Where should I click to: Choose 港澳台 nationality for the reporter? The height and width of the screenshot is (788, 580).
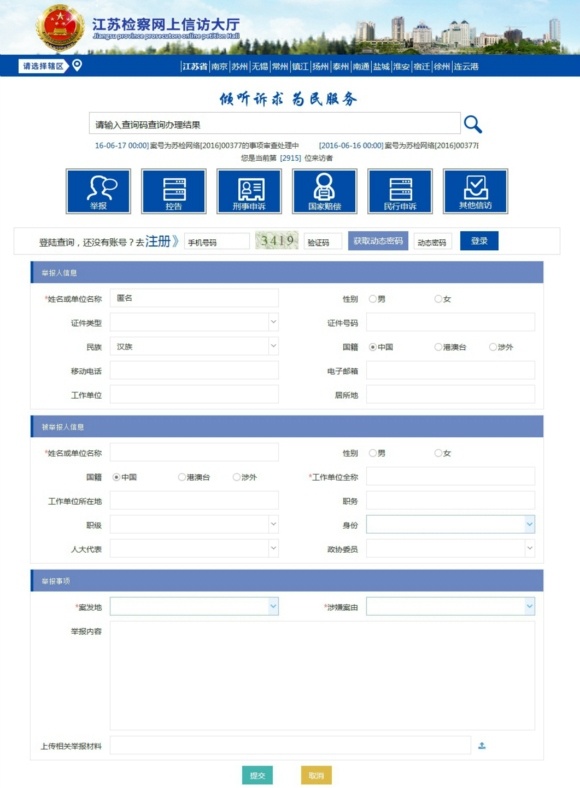point(438,347)
